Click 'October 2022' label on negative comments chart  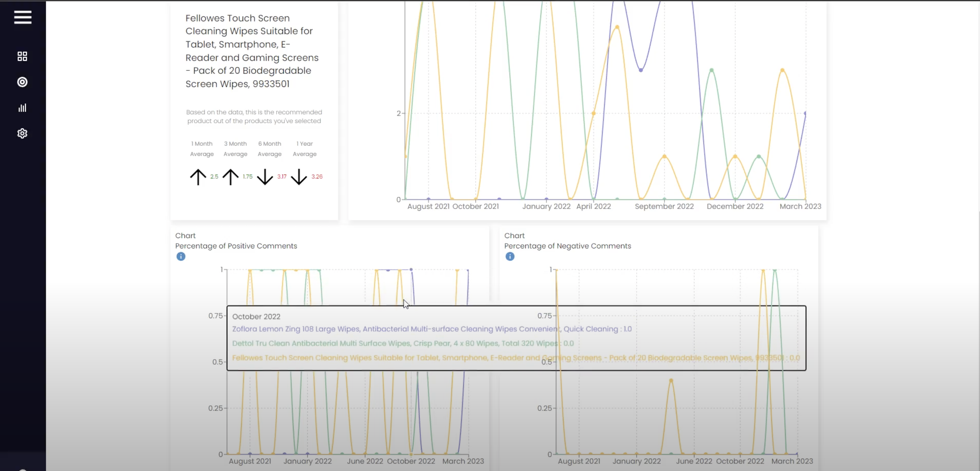[740, 461]
